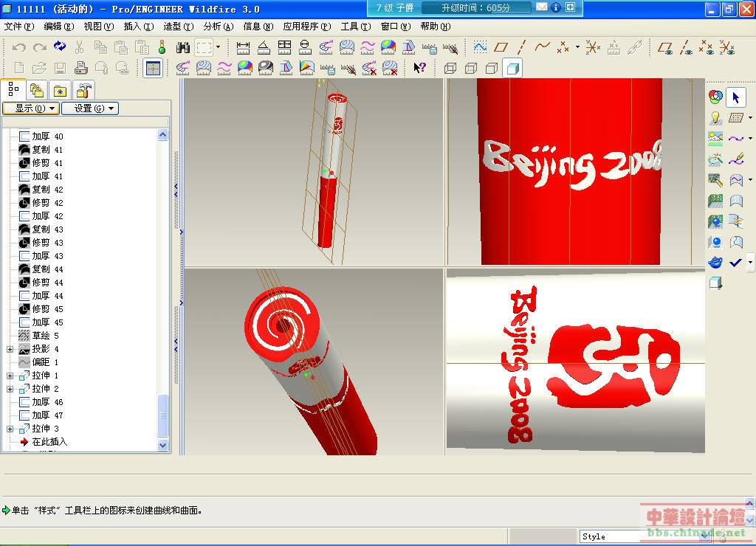Open dropdown arrow beside selection box tool
This screenshot has height=546, width=756.
218,47
